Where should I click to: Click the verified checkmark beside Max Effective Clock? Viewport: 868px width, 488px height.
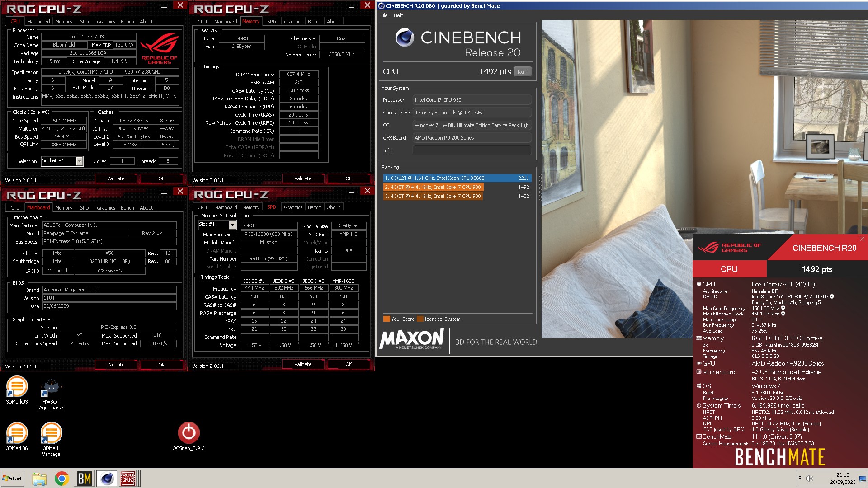click(783, 314)
